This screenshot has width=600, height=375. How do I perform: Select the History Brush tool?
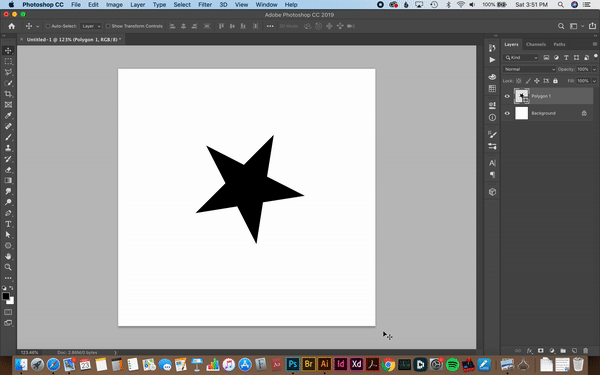(x=8, y=158)
